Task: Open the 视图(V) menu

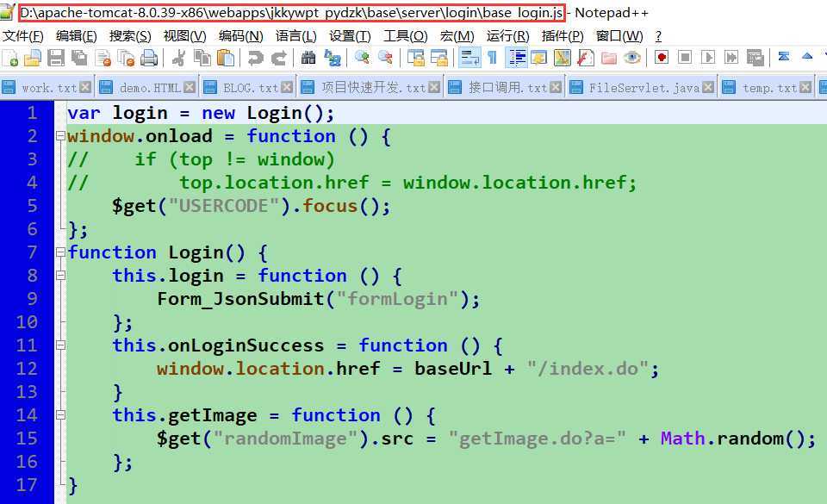Action: pos(184,36)
